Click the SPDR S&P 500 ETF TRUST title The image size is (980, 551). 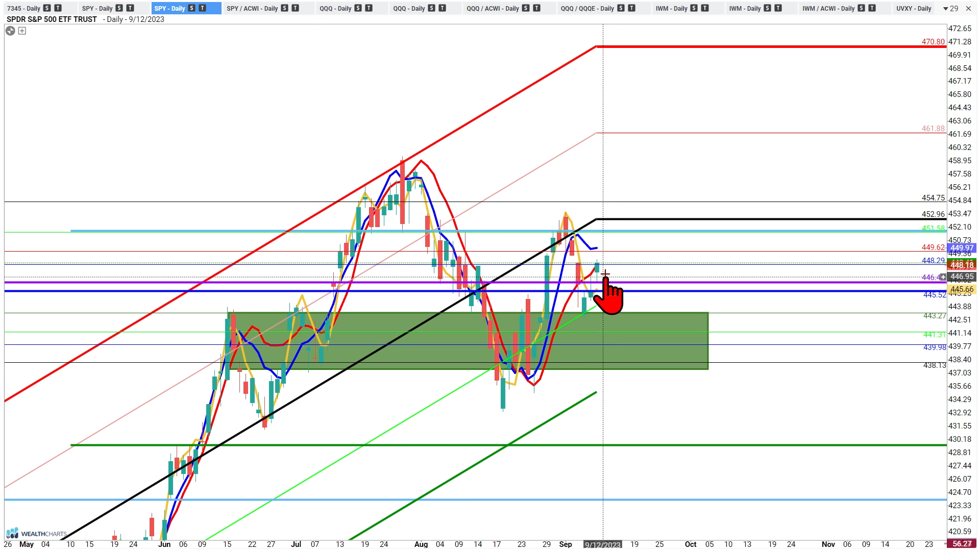coord(52,19)
